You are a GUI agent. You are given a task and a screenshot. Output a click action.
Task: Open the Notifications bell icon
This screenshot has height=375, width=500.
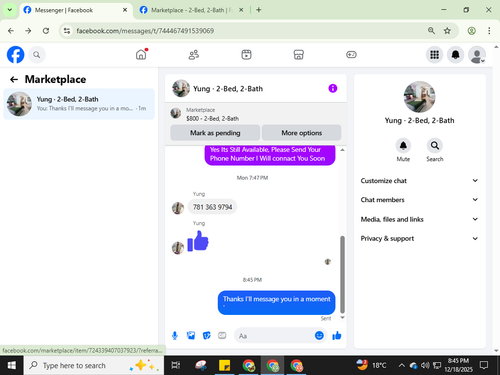click(x=455, y=55)
